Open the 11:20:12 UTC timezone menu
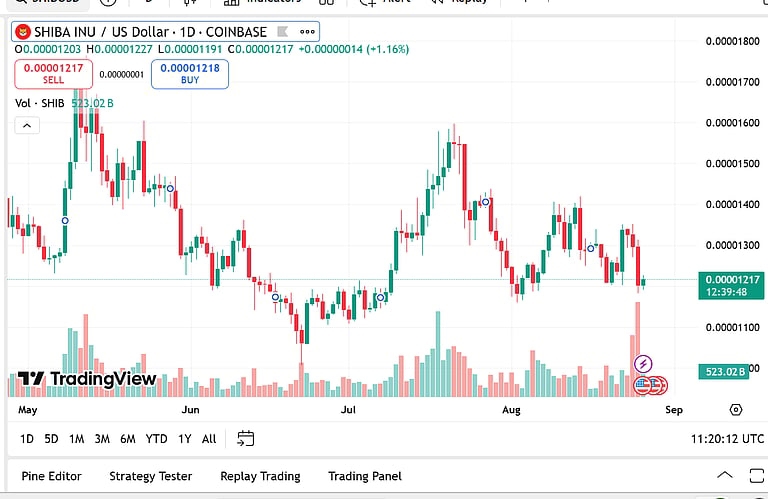 click(x=727, y=439)
